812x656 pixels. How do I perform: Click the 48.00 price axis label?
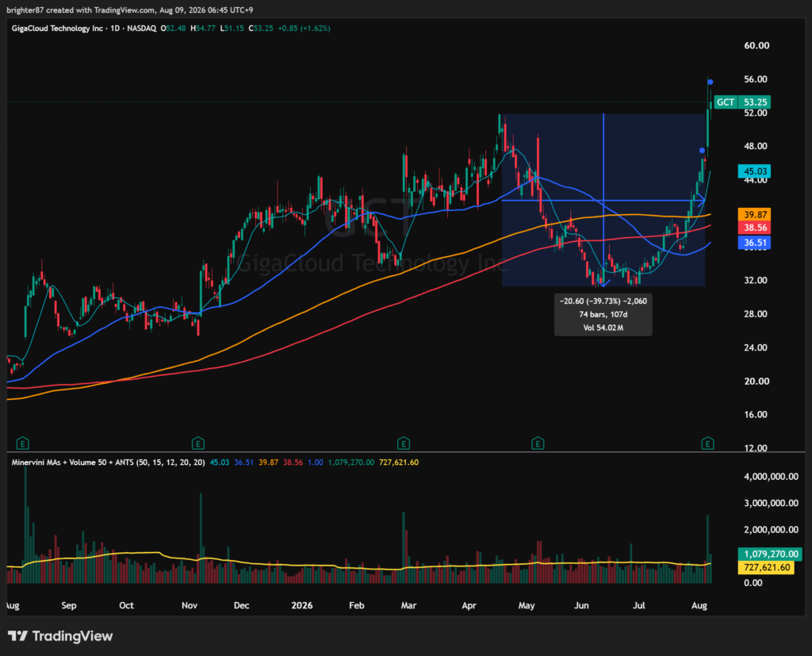tap(756, 146)
